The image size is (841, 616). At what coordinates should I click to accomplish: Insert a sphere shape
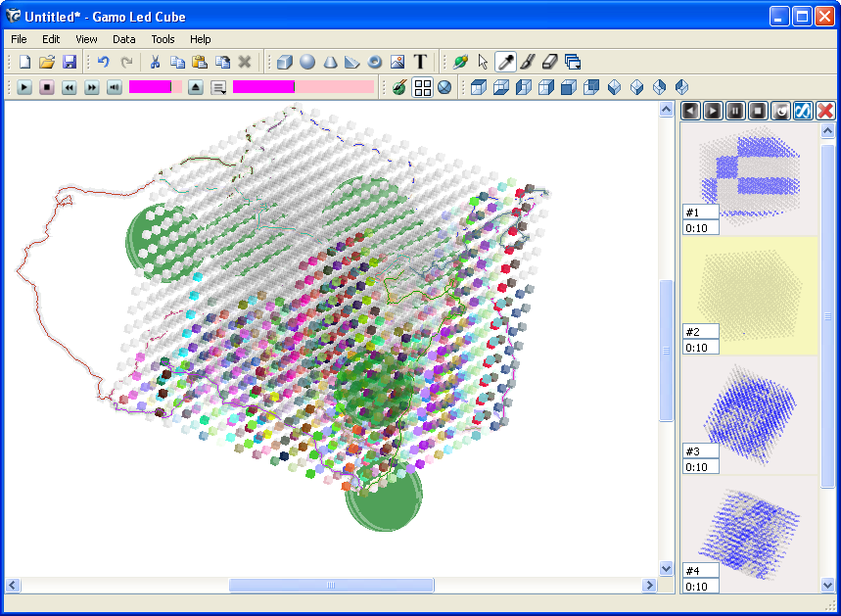click(x=307, y=63)
